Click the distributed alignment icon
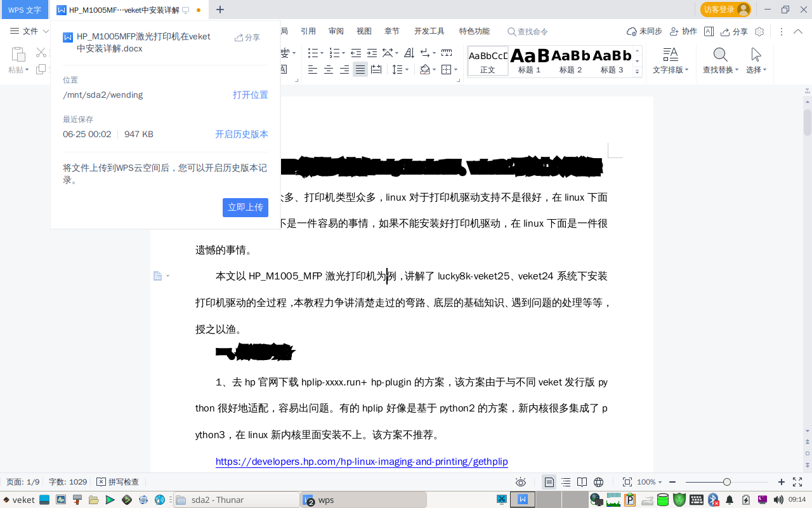 [x=376, y=70]
